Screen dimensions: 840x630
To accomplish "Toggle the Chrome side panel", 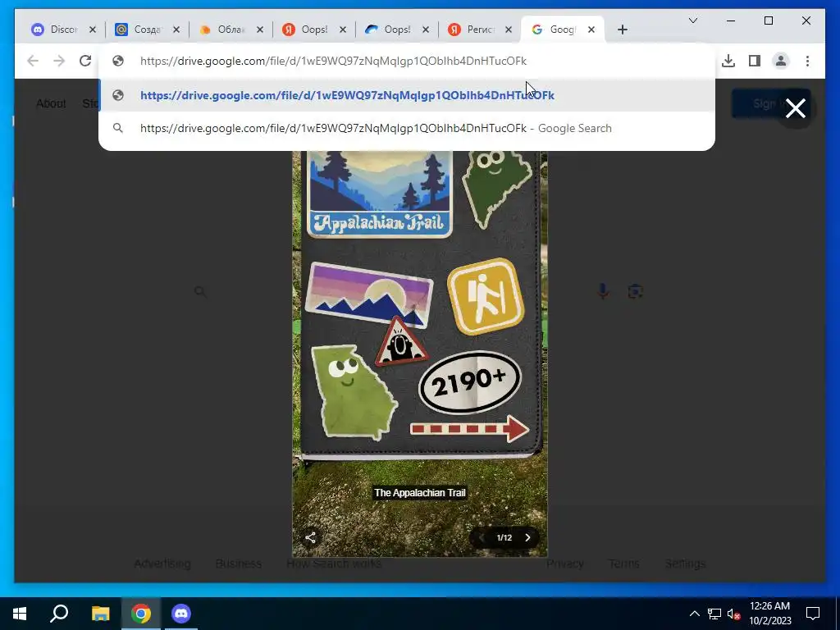I will tap(755, 61).
